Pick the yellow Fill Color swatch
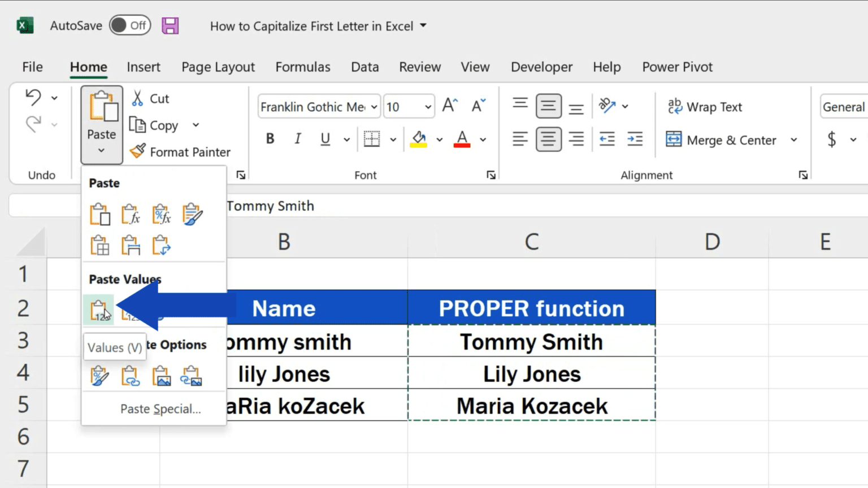The image size is (868, 488). [x=419, y=139]
